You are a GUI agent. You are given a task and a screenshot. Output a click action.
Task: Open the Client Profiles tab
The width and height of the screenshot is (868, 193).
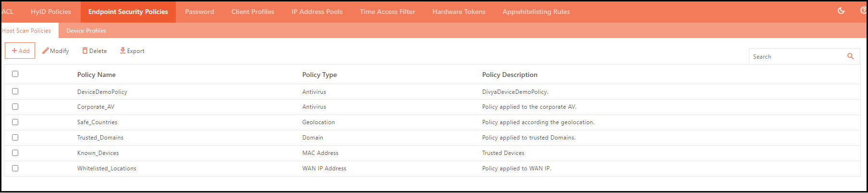pos(253,12)
